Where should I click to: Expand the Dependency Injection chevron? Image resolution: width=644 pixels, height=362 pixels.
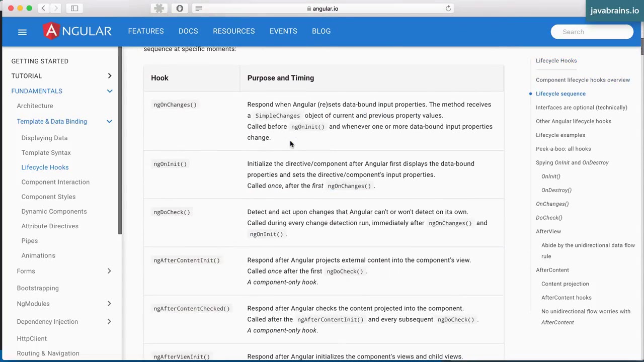pyautogui.click(x=109, y=322)
